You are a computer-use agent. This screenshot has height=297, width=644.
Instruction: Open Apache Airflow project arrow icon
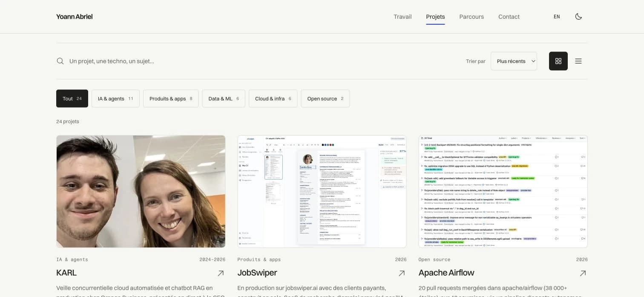(x=583, y=273)
